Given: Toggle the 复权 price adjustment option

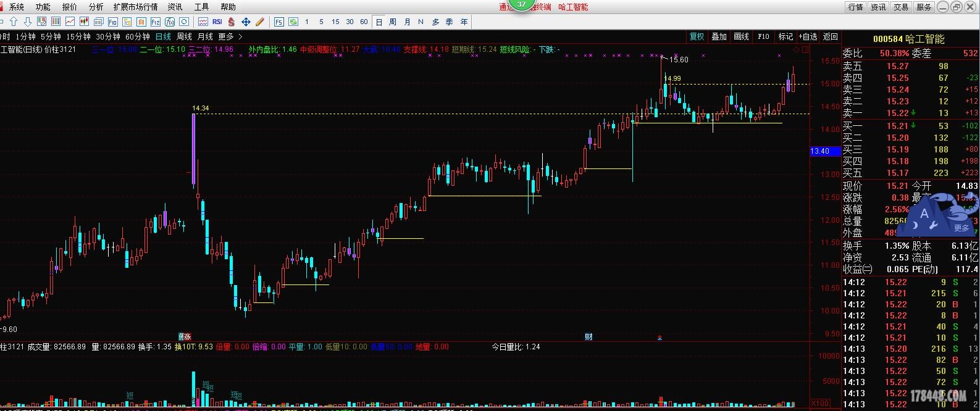Looking at the screenshot, I should (697, 36).
